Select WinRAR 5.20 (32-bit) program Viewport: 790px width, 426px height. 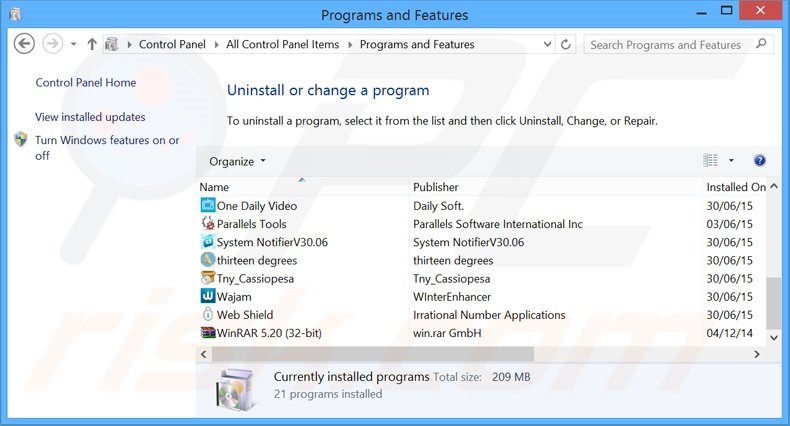269,333
